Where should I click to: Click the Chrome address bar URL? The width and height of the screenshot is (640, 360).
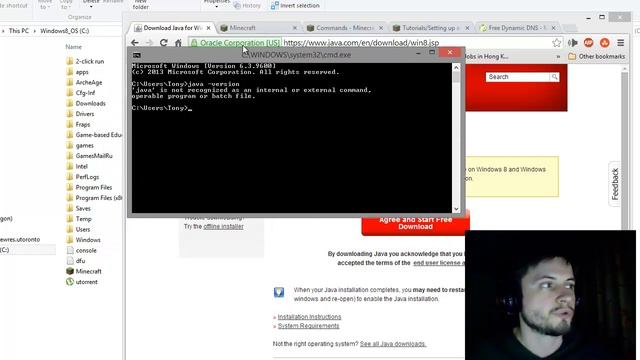(361, 42)
